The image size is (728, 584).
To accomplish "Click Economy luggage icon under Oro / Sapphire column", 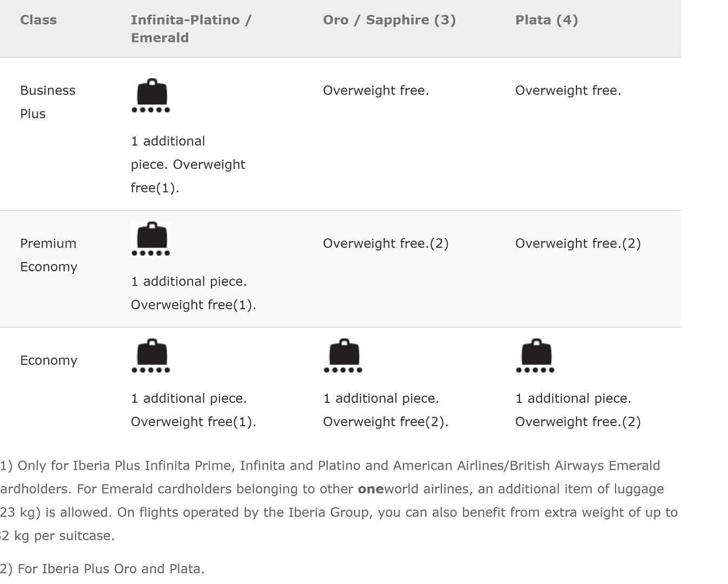I will click(343, 355).
